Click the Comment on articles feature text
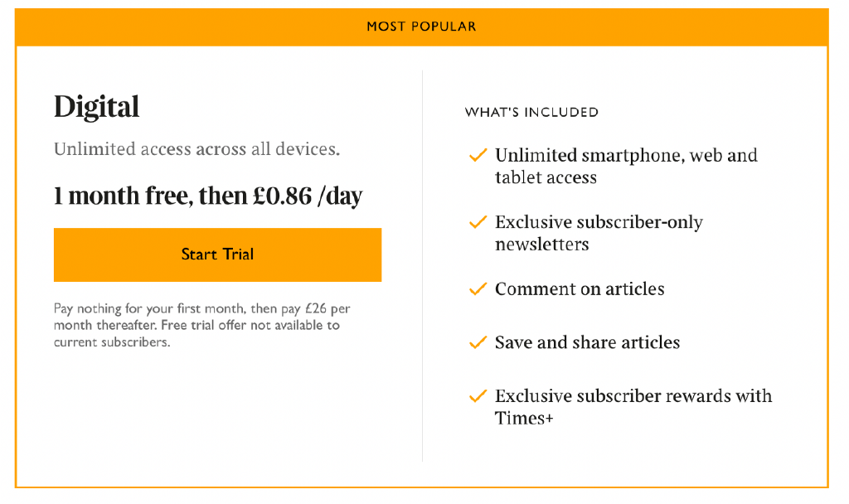The height and width of the screenshot is (504, 849). 580,289
